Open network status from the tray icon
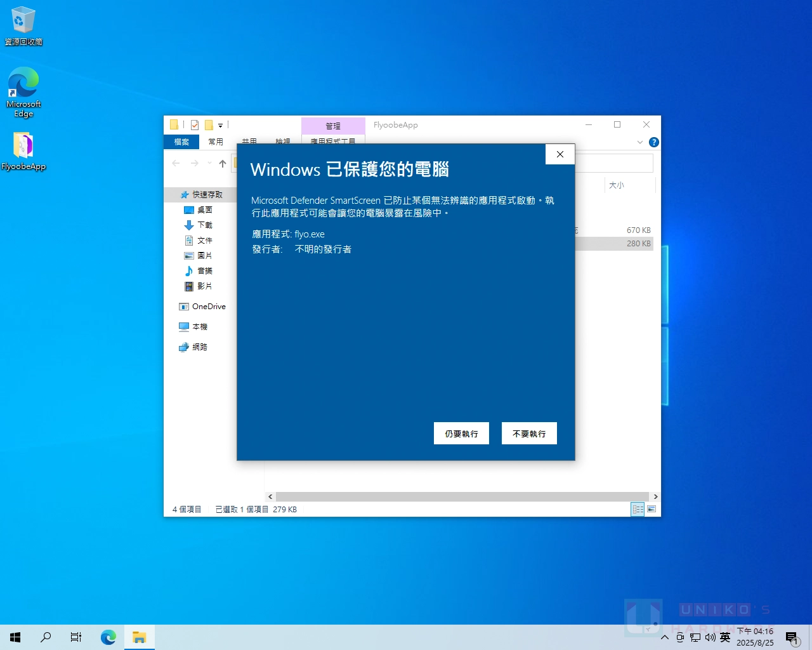The height and width of the screenshot is (650, 812). click(x=695, y=637)
